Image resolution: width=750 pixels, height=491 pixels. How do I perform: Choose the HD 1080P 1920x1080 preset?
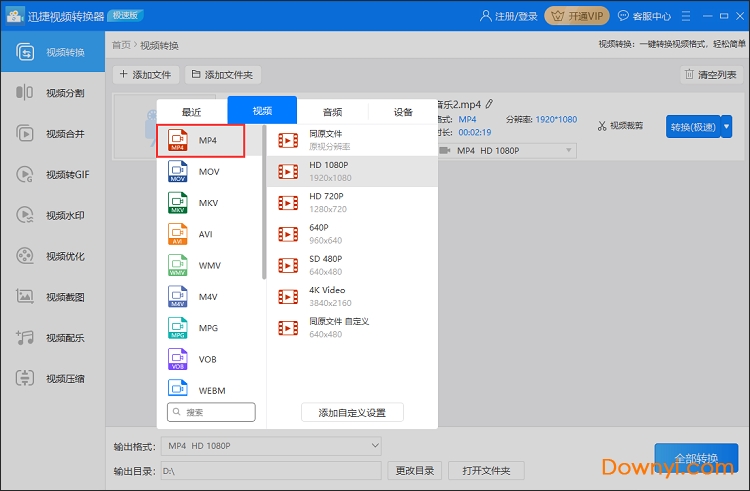[353, 171]
